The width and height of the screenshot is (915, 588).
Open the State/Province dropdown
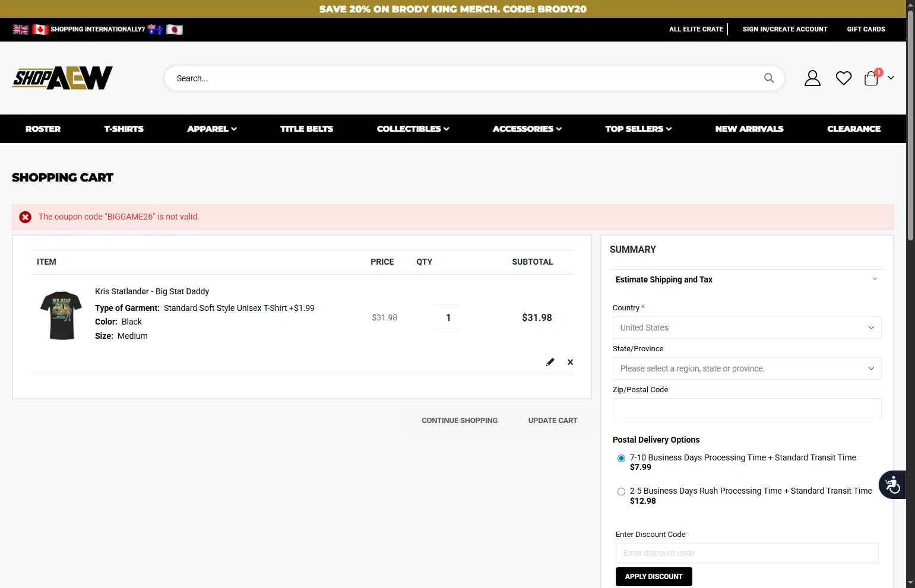click(x=747, y=368)
